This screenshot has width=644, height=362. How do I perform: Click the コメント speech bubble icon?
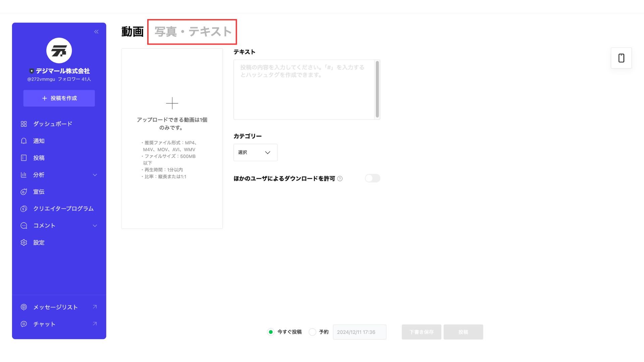pos(24,226)
